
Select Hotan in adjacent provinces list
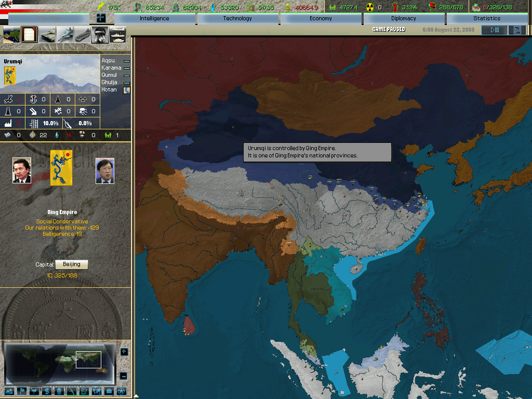(x=109, y=89)
